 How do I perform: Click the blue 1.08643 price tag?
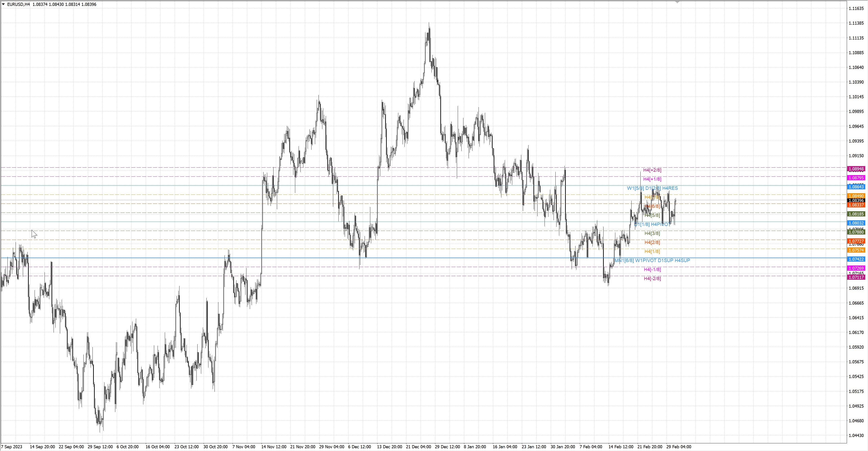[x=856, y=187]
